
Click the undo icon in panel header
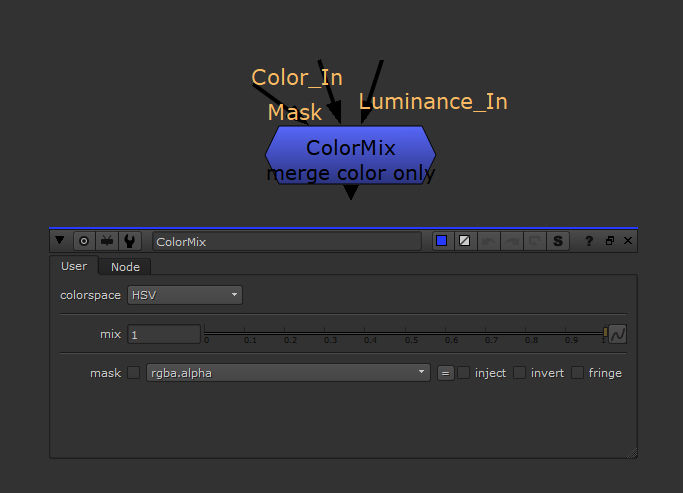pos(489,241)
